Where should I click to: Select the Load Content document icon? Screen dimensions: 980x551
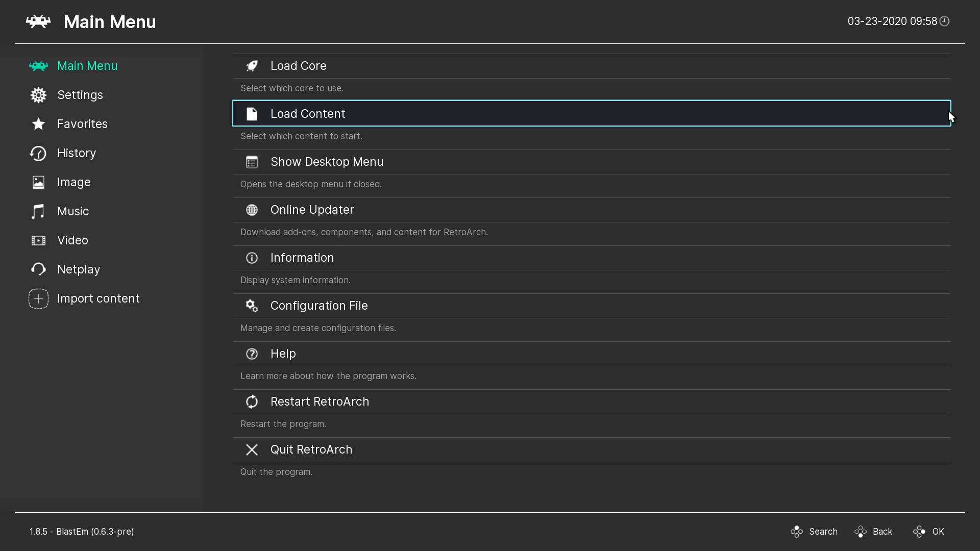[252, 113]
